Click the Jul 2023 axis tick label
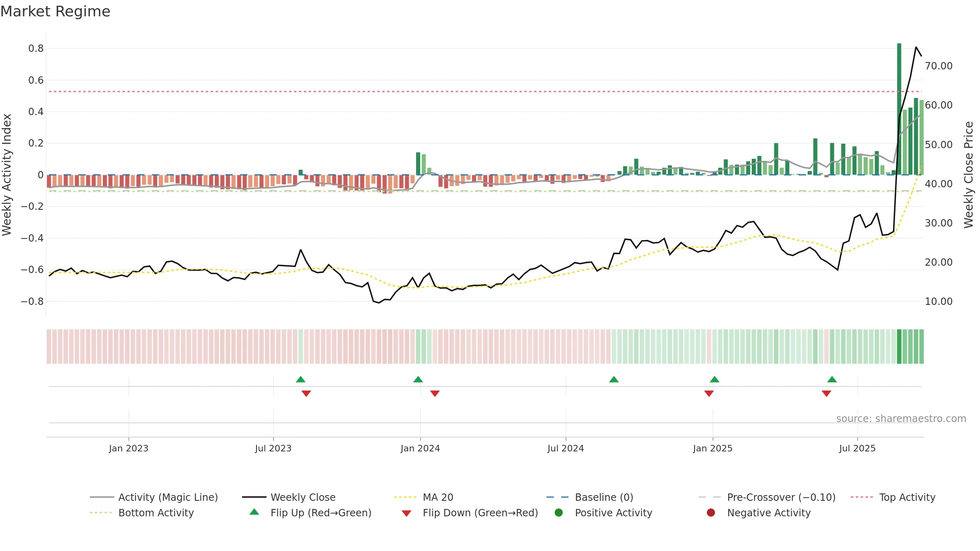Screen dimensions: 980x551 (x=273, y=448)
